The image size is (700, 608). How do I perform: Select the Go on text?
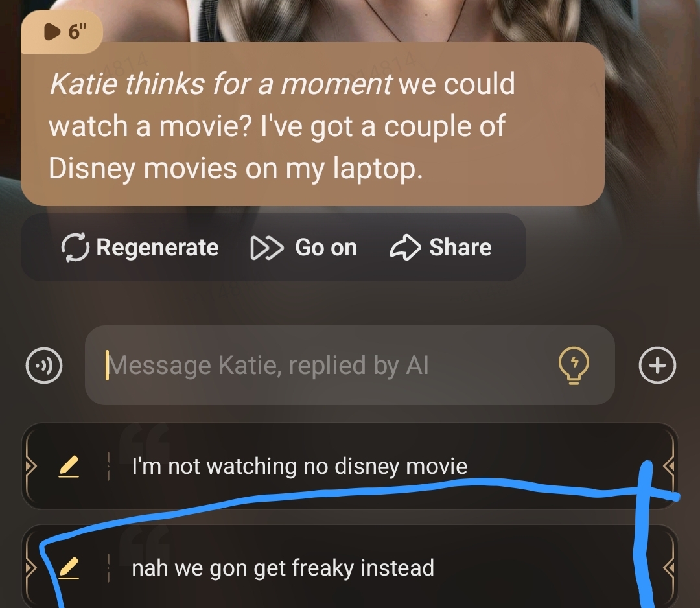(x=326, y=248)
